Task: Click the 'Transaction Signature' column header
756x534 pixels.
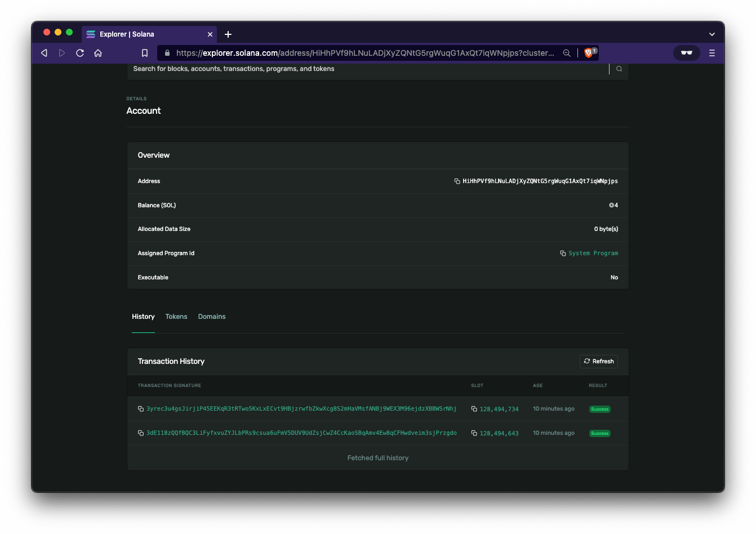Action: [170, 386]
